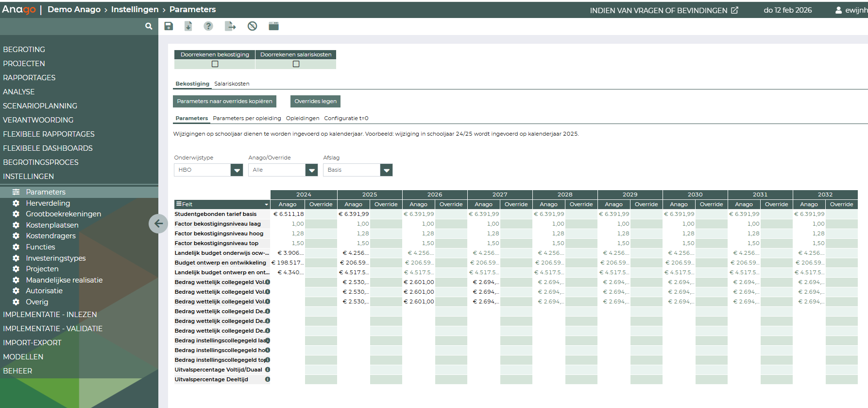Switch to the Salariskosten tab
This screenshot has width=868, height=408.
coord(232,84)
